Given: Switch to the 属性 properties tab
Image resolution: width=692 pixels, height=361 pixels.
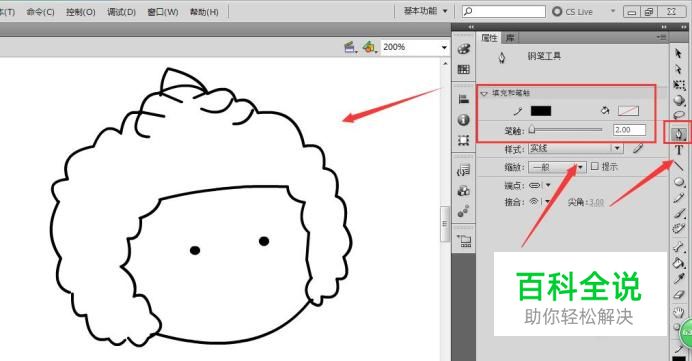Looking at the screenshot, I should coord(489,38).
